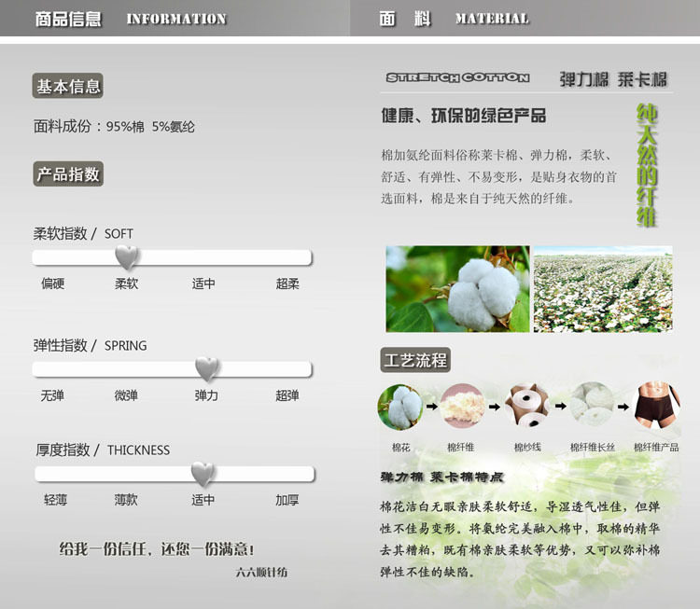Click the INFORMATION header text
The width and height of the screenshot is (700, 609).
pos(176,20)
